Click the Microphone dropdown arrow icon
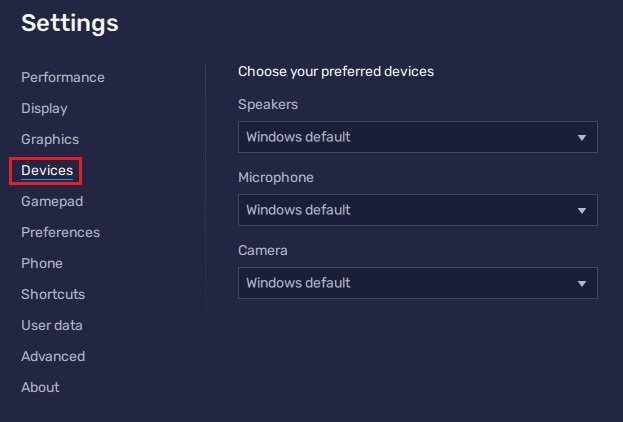This screenshot has width=623, height=422. click(x=582, y=210)
